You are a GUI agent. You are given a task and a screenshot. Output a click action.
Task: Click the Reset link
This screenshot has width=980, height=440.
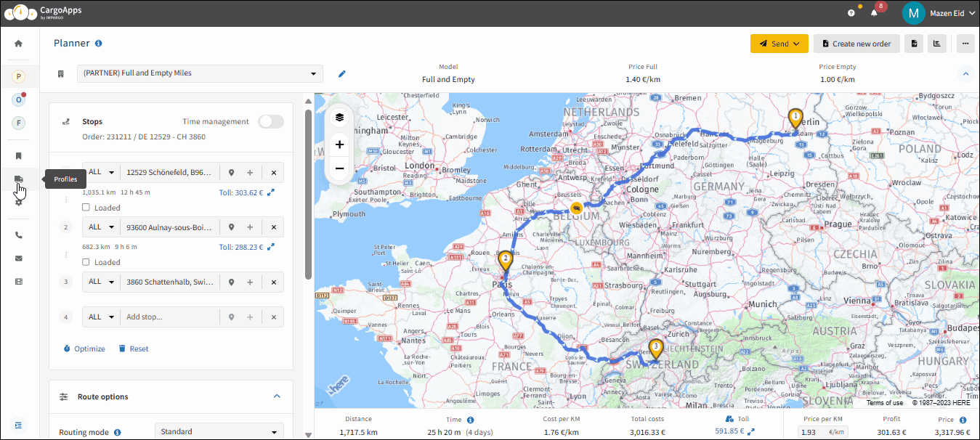point(134,349)
